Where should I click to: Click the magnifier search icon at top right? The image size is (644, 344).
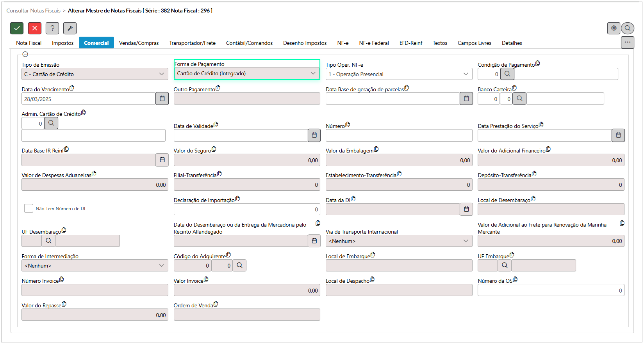tap(627, 28)
